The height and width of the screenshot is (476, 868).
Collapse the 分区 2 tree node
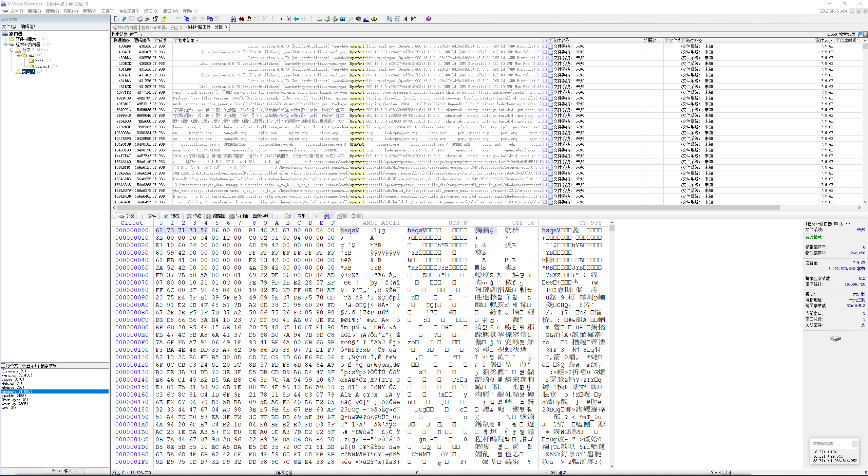click(12, 50)
